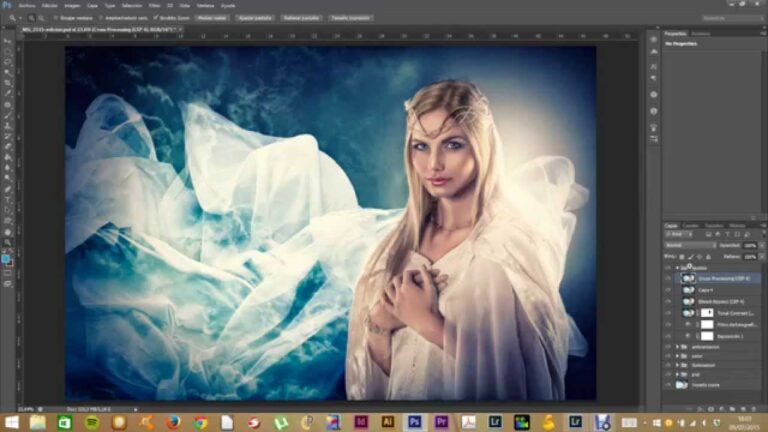Select the Crop tool
The width and height of the screenshot is (768, 432).
(x=7, y=83)
